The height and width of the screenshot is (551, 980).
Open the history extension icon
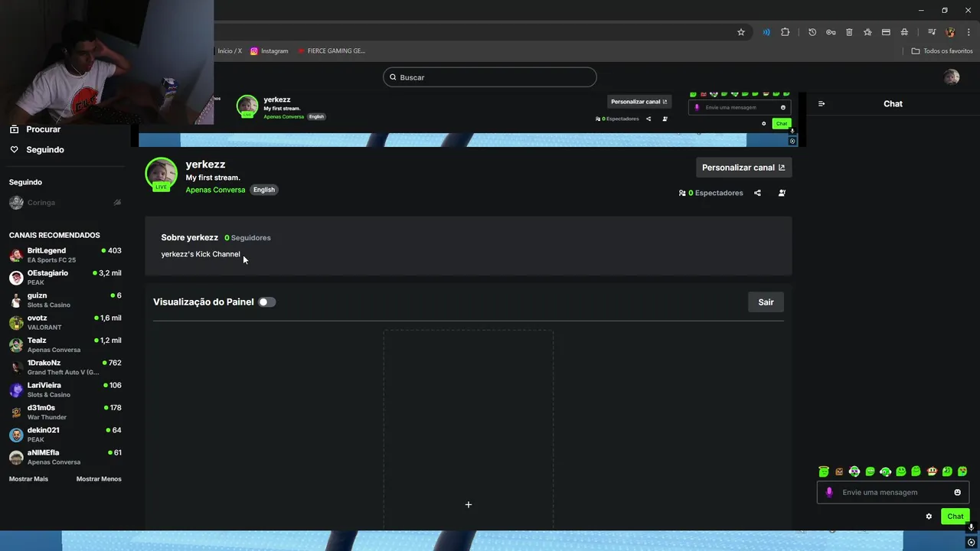tap(812, 32)
